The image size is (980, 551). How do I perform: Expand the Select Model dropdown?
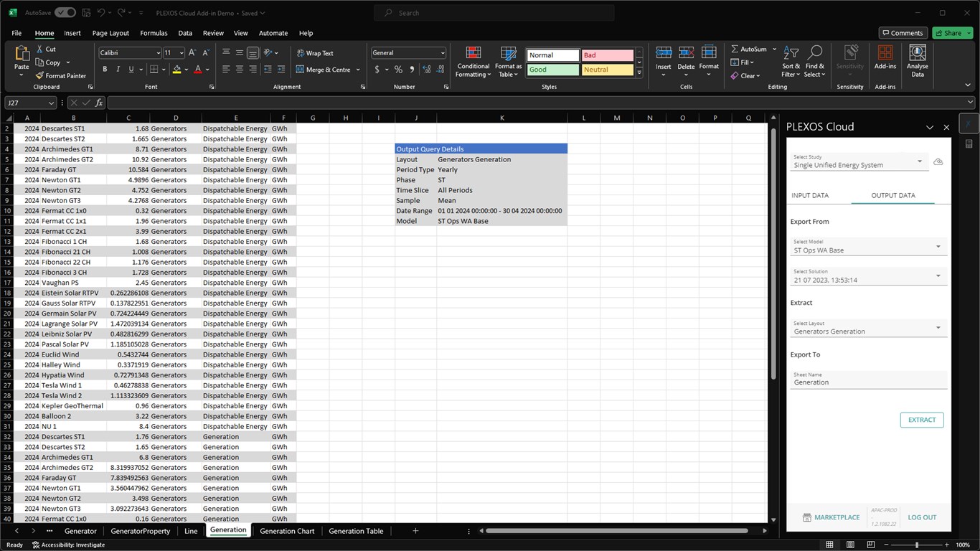point(938,247)
